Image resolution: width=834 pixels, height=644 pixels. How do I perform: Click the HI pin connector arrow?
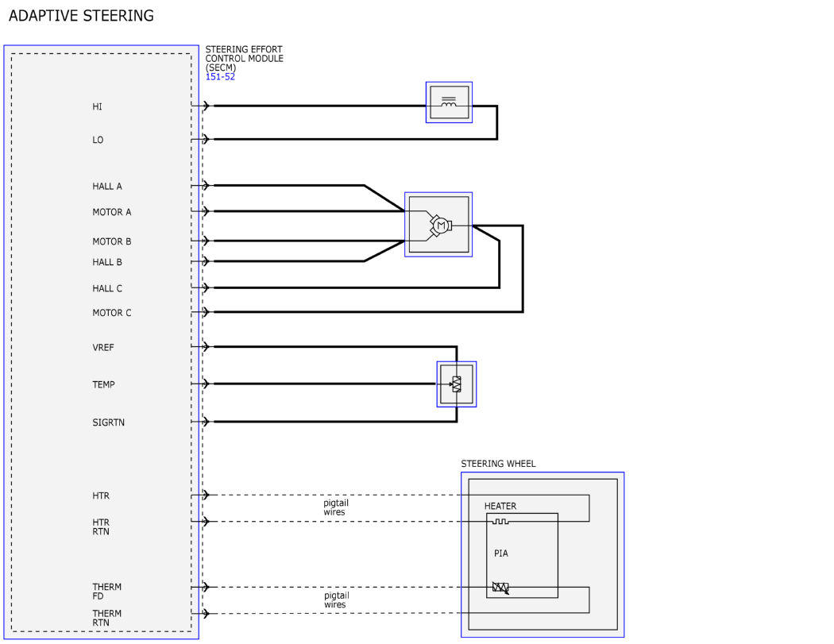205,106
